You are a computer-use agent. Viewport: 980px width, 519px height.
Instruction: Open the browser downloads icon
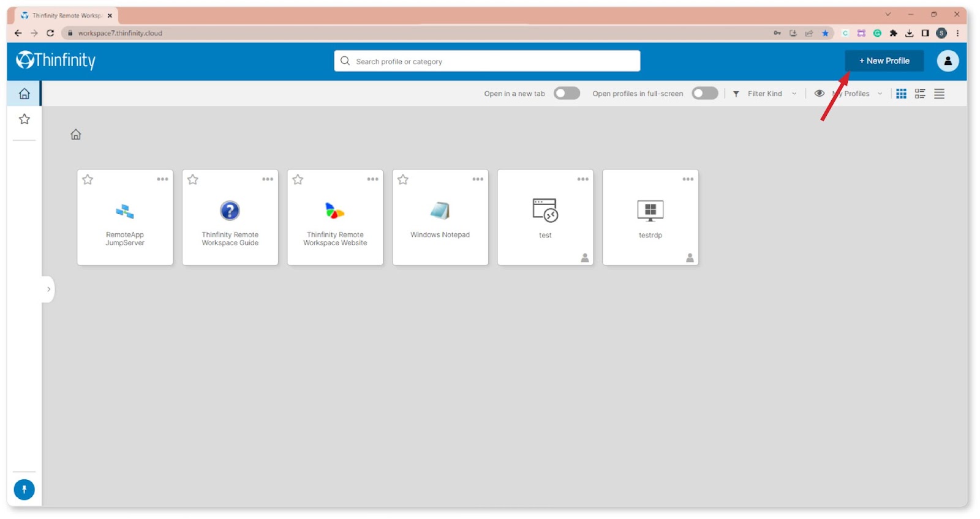(910, 33)
